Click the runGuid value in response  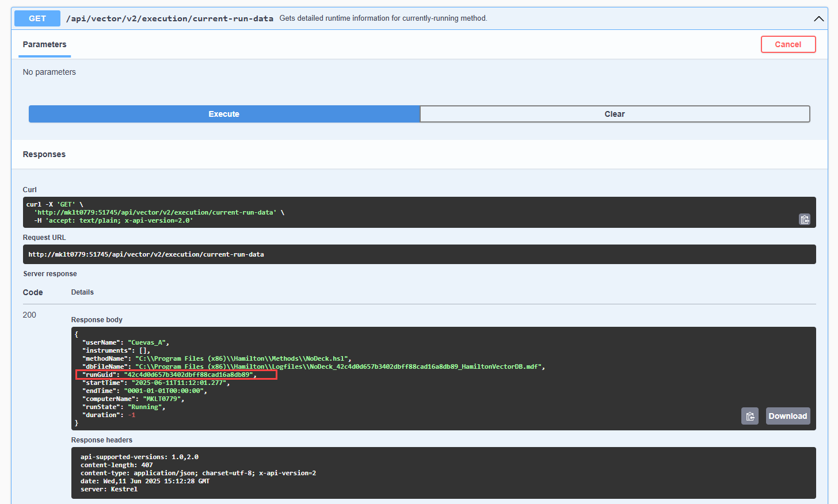click(189, 375)
